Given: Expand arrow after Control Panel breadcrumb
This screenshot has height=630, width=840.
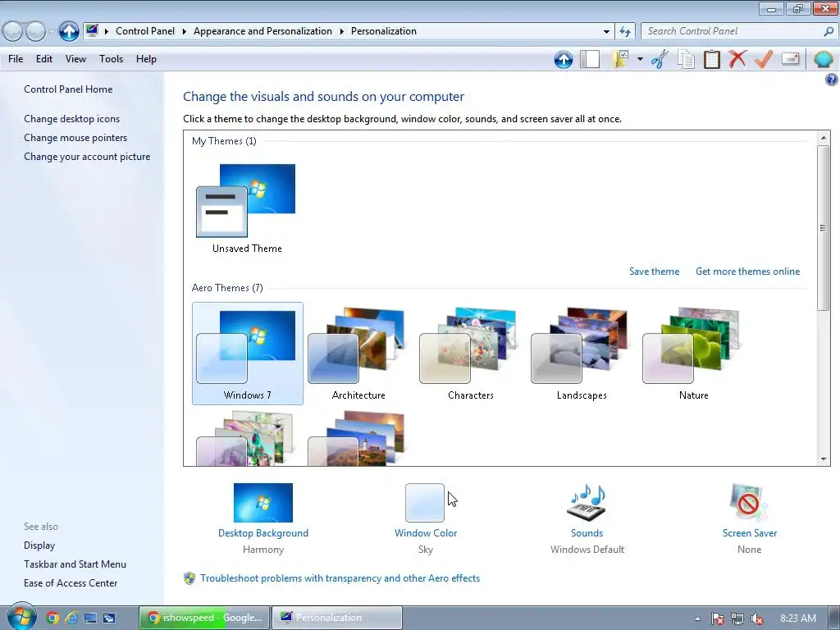Looking at the screenshot, I should coord(184,31).
